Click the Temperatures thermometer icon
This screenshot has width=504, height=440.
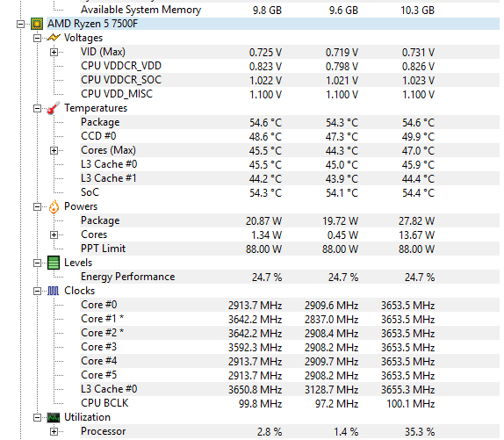[x=54, y=108]
